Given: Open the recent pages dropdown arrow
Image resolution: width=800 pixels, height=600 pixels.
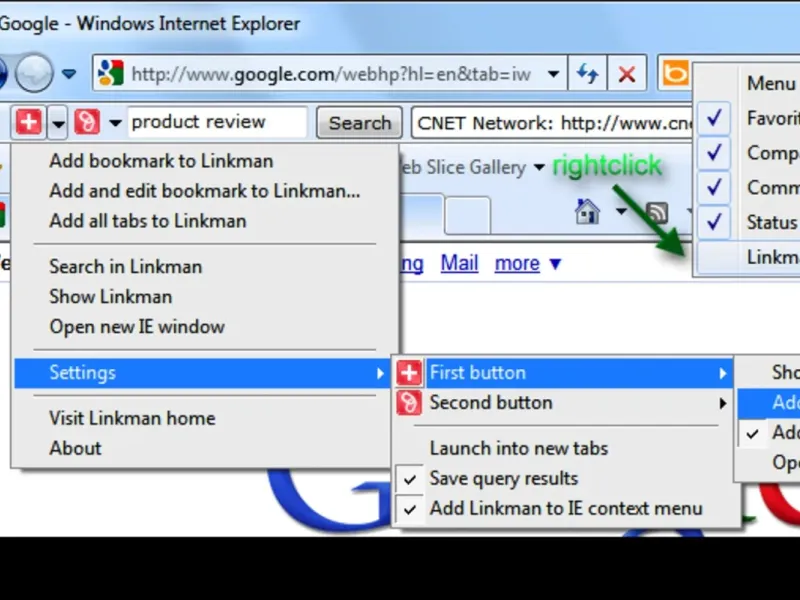Looking at the screenshot, I should (x=69, y=74).
